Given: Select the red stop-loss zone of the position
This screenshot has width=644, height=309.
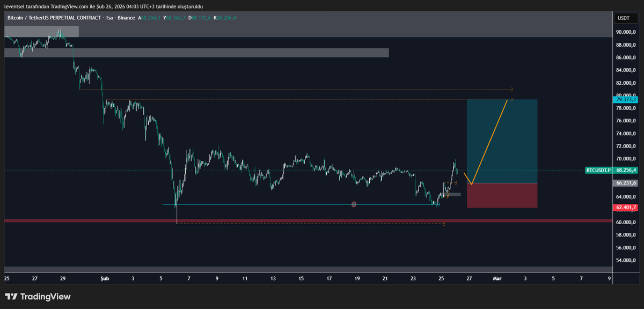Looking at the screenshot, I should click(x=502, y=195).
